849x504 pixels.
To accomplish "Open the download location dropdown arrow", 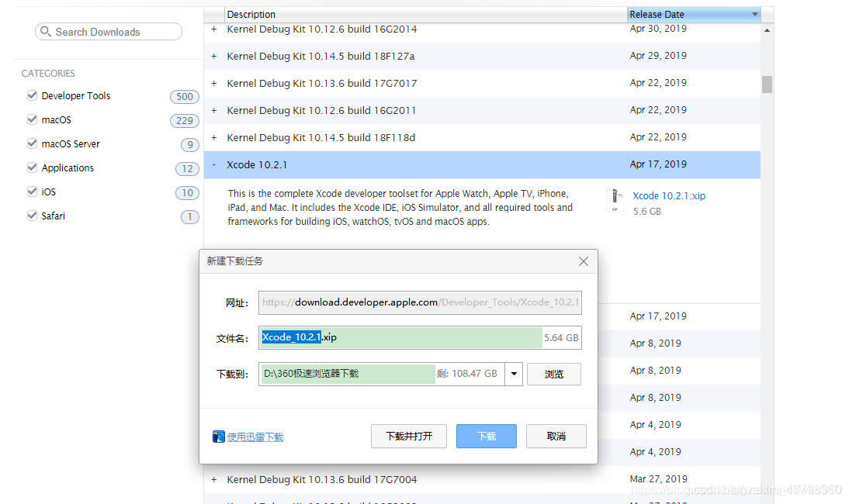I will click(514, 374).
